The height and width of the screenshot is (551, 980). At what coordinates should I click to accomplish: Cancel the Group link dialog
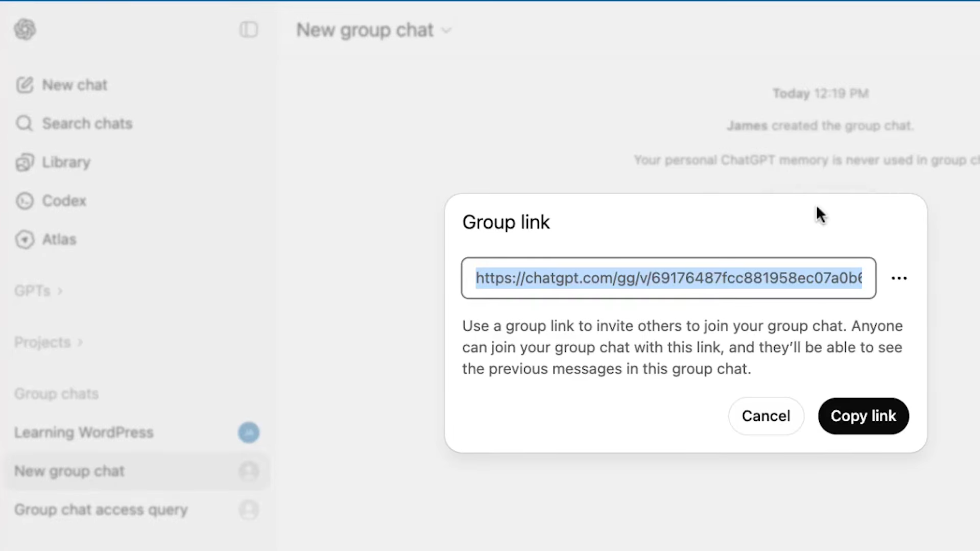tap(766, 416)
